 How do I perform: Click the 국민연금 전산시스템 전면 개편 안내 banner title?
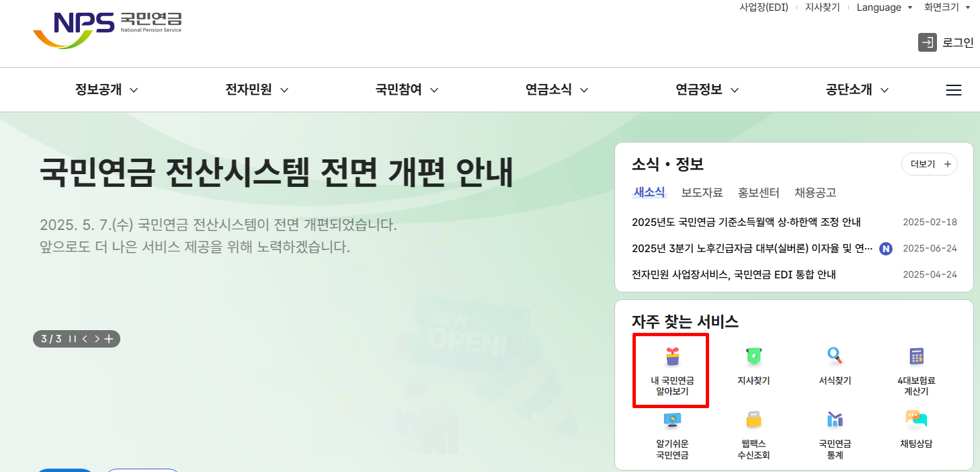tap(276, 173)
